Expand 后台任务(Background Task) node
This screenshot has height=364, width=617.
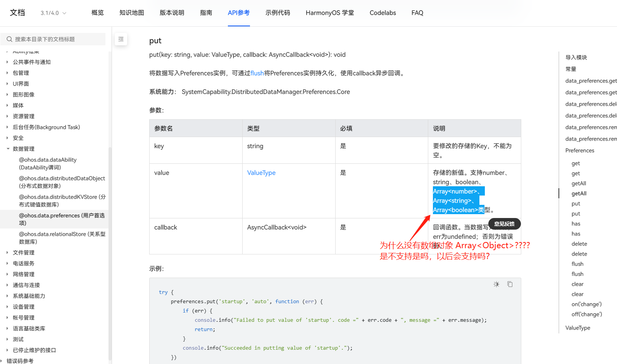pos(7,127)
